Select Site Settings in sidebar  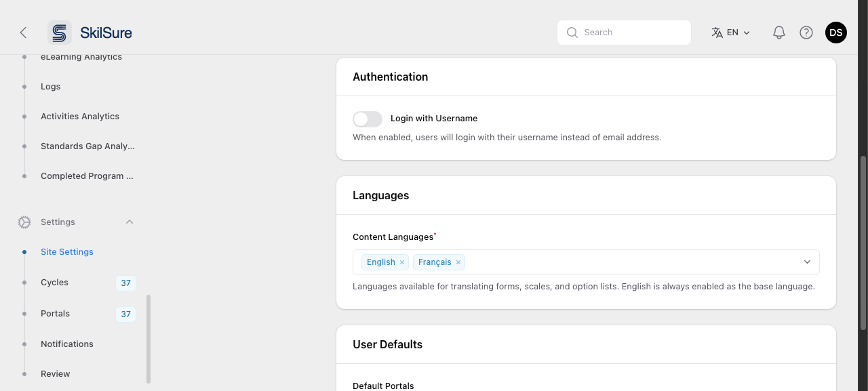pyautogui.click(x=67, y=252)
